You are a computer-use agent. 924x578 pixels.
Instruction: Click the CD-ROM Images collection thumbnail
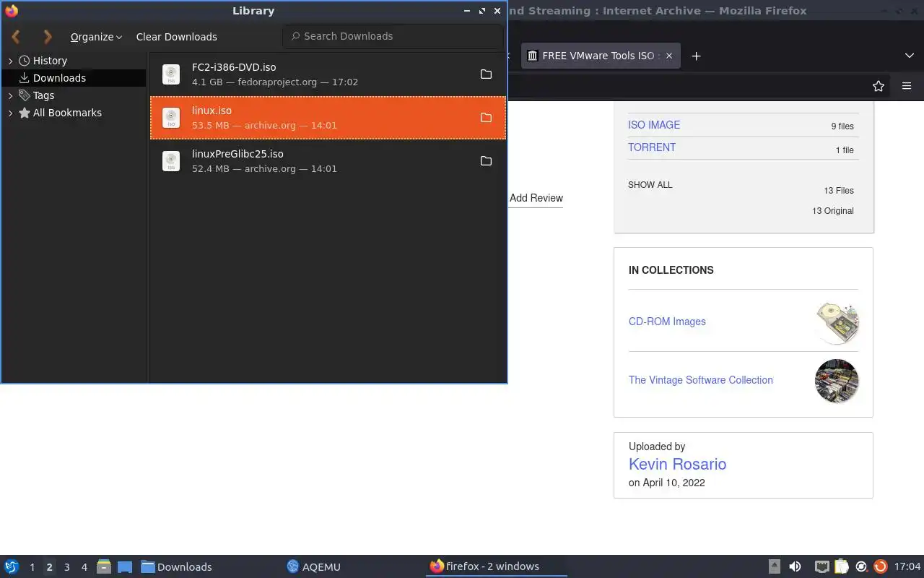[x=837, y=322]
